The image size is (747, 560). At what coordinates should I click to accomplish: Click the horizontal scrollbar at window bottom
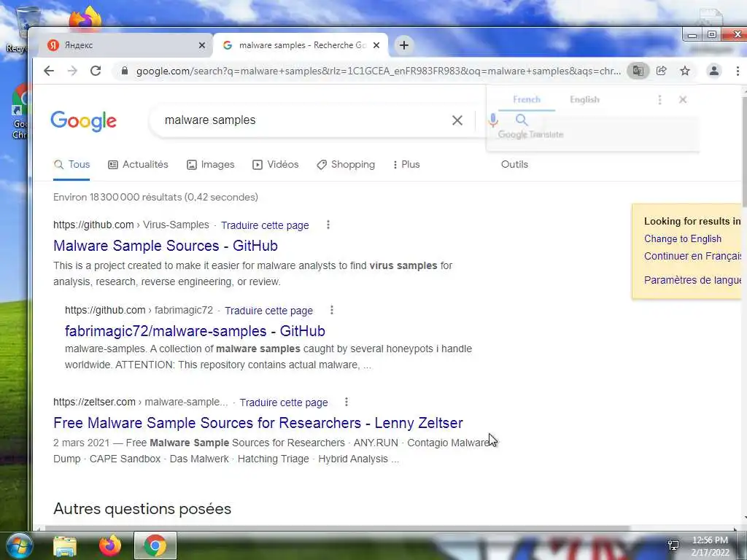click(337, 528)
